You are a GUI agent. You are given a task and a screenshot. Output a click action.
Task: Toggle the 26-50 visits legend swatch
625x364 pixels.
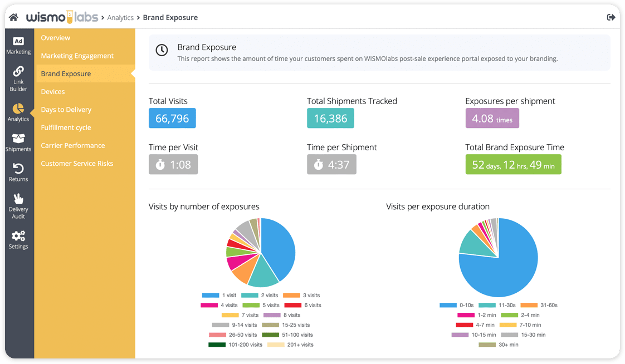(x=218, y=335)
